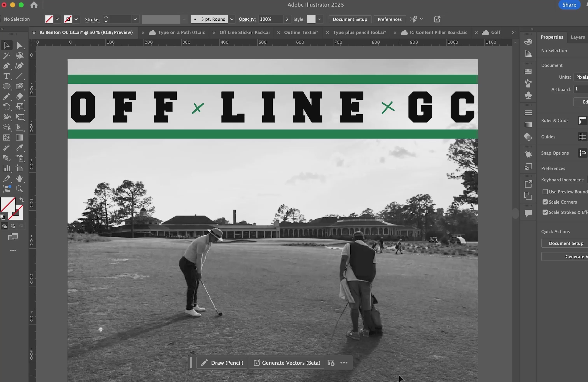The image size is (588, 382).
Task: Click the Draw (Pencil) button
Action: coord(222,363)
